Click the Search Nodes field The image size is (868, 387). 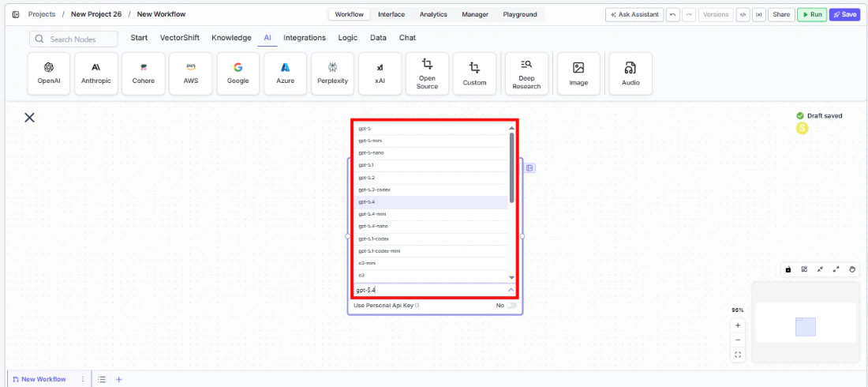pyautogui.click(x=73, y=39)
